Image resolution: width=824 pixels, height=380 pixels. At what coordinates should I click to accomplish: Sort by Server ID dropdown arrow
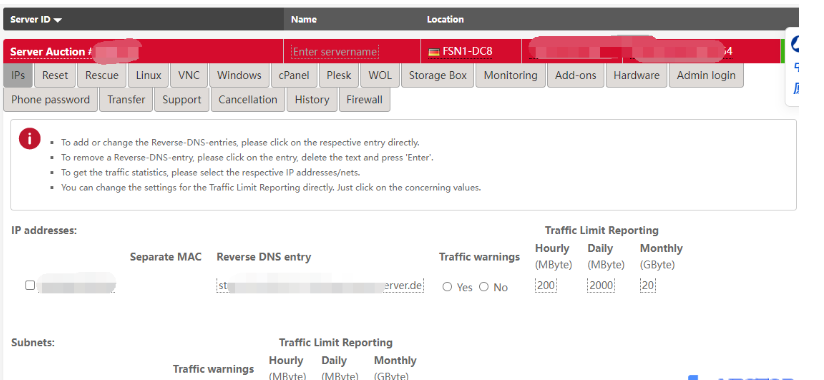coord(57,20)
